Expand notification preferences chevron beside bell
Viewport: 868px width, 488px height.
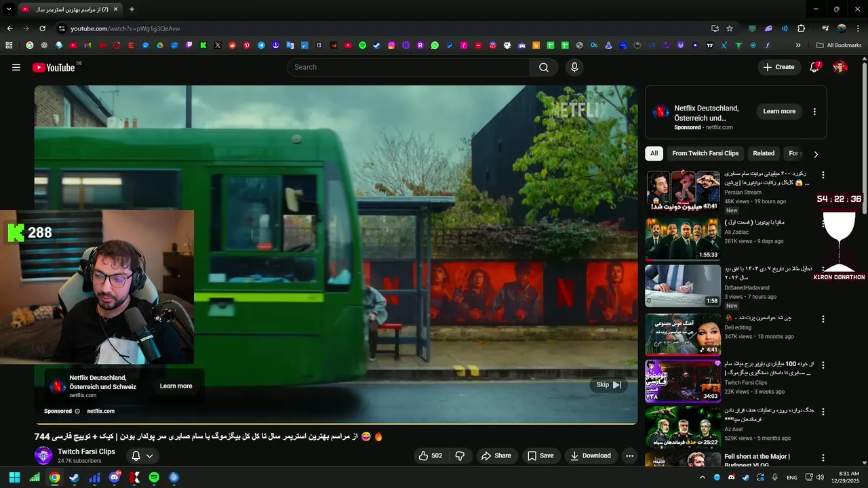pos(150,456)
